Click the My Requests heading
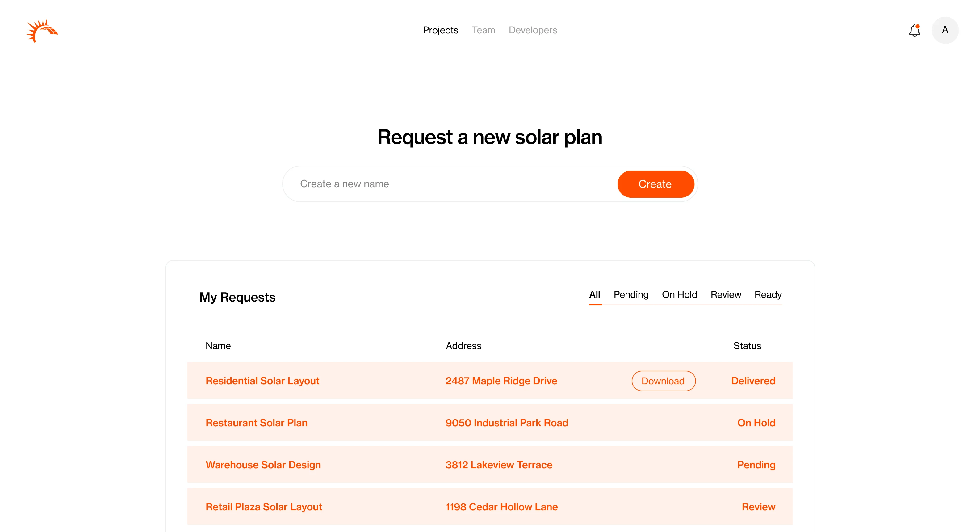 click(237, 297)
